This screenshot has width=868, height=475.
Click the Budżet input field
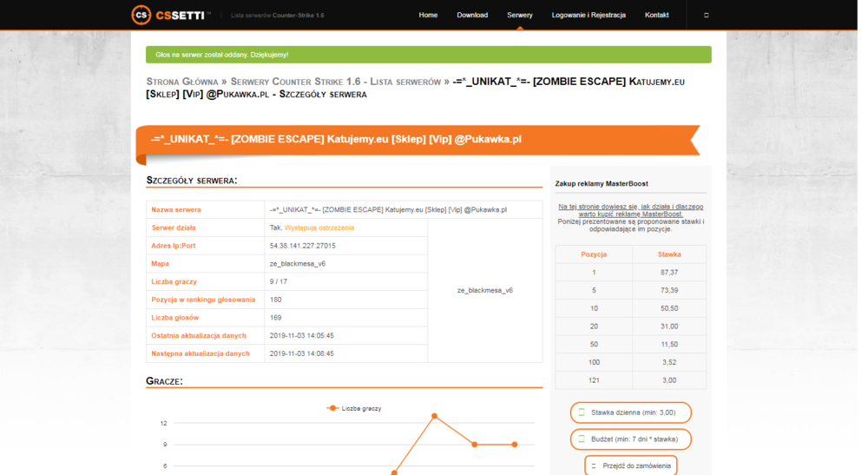click(x=630, y=439)
